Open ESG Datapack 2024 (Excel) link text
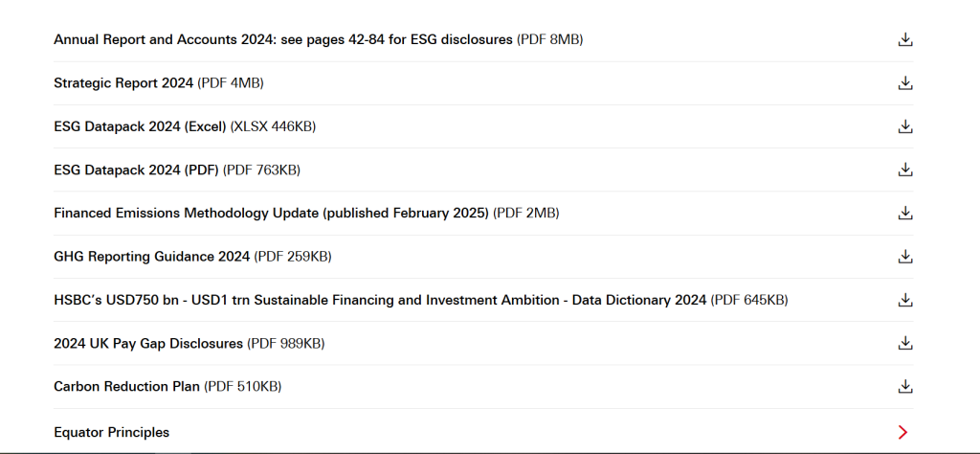The width and height of the screenshot is (980, 454). pos(140,126)
